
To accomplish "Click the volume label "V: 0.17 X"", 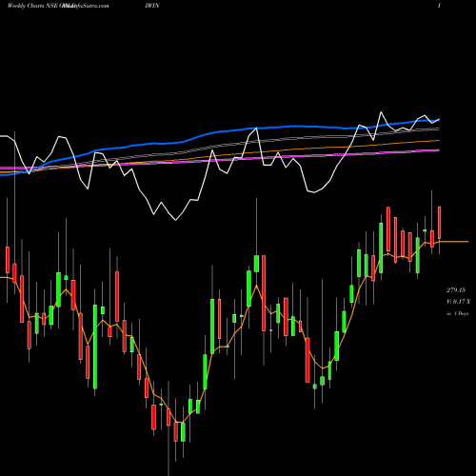I will (458, 302).
